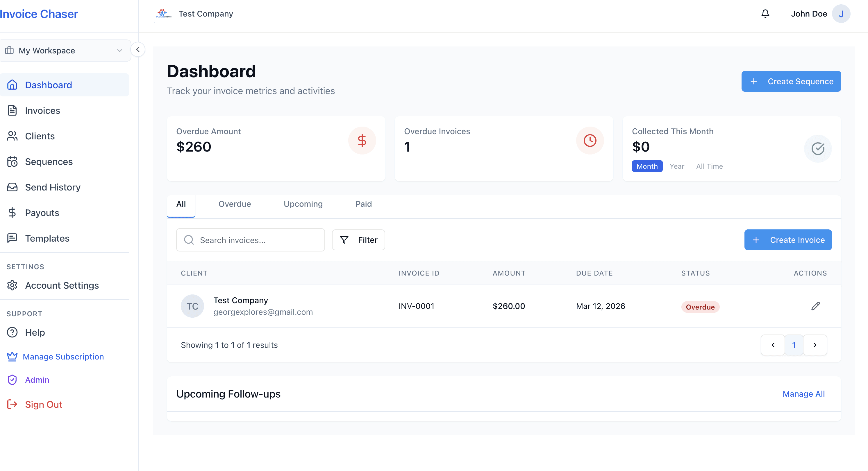Screen dimensions: 868x471
Task: Open the Manage All link
Action: [803, 394]
